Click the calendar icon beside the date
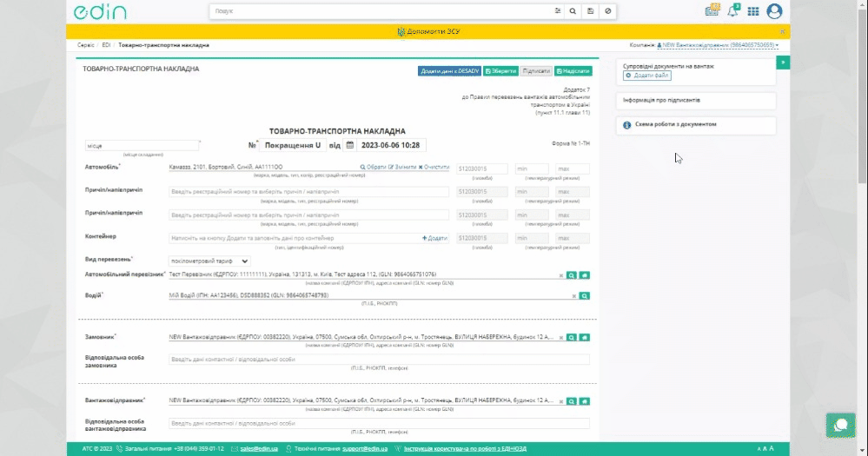Image resolution: width=868 pixels, height=456 pixels. click(x=350, y=145)
